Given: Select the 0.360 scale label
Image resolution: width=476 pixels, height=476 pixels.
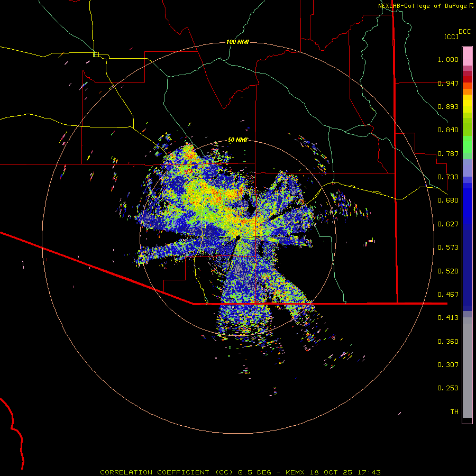Looking at the screenshot, I should pyautogui.click(x=448, y=342).
